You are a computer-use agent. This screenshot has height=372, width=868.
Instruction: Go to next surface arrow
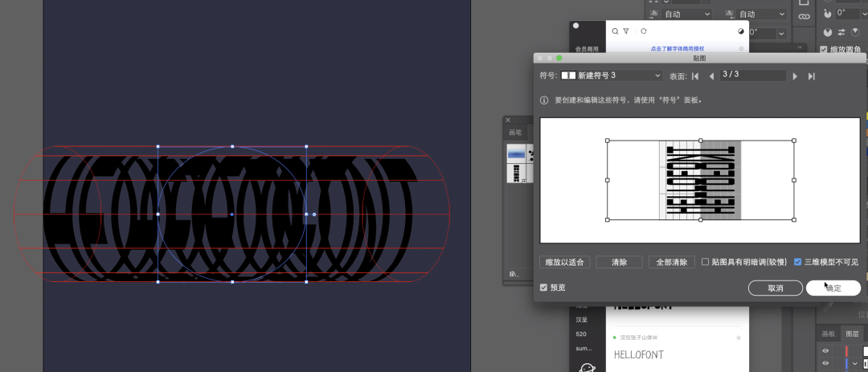[795, 76]
